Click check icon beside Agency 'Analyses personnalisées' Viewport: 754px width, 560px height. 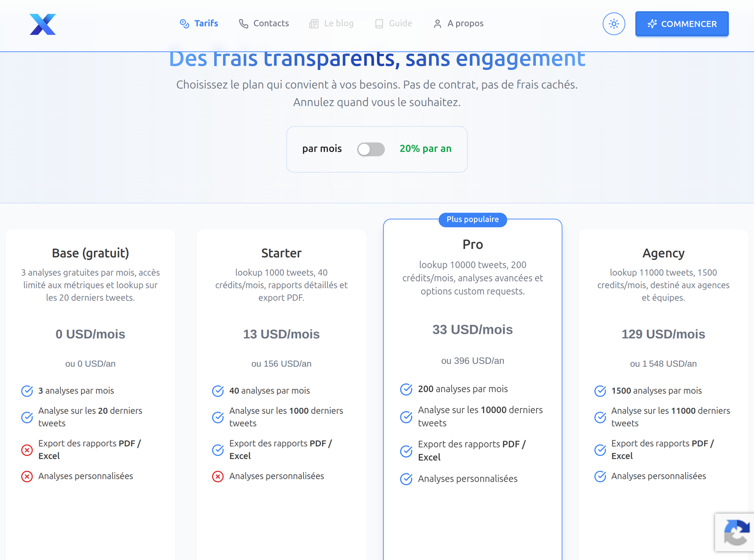coord(600,477)
